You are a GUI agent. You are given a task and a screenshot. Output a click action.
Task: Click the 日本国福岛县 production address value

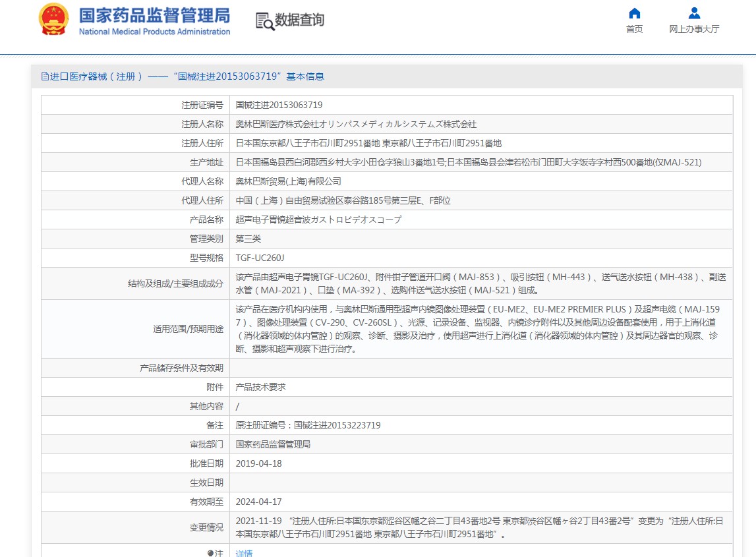pos(469,162)
